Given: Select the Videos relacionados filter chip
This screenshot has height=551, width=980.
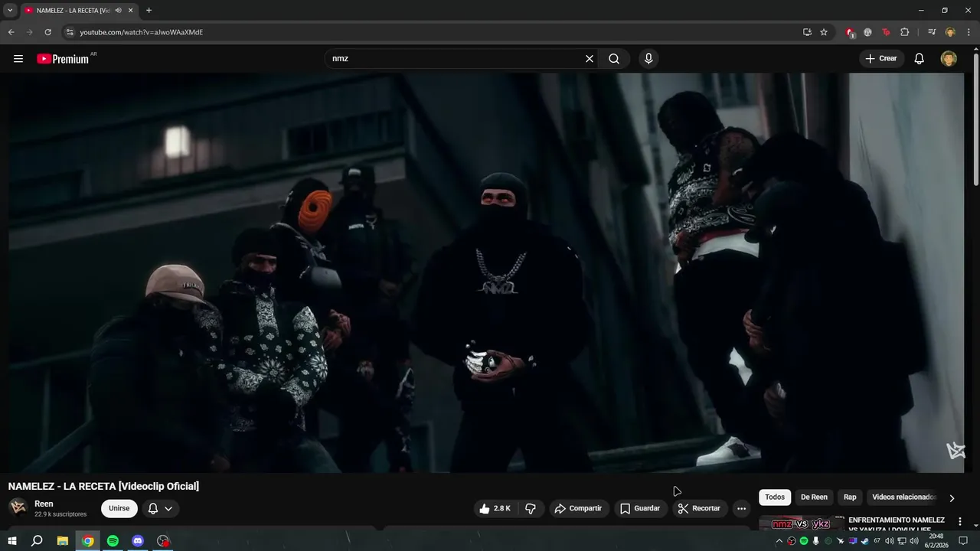Looking at the screenshot, I should click(x=903, y=497).
